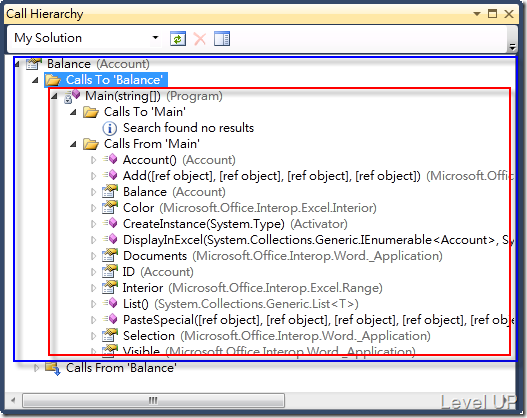527x418 pixels.
Task: Expand the List() method node
Action: (x=93, y=304)
